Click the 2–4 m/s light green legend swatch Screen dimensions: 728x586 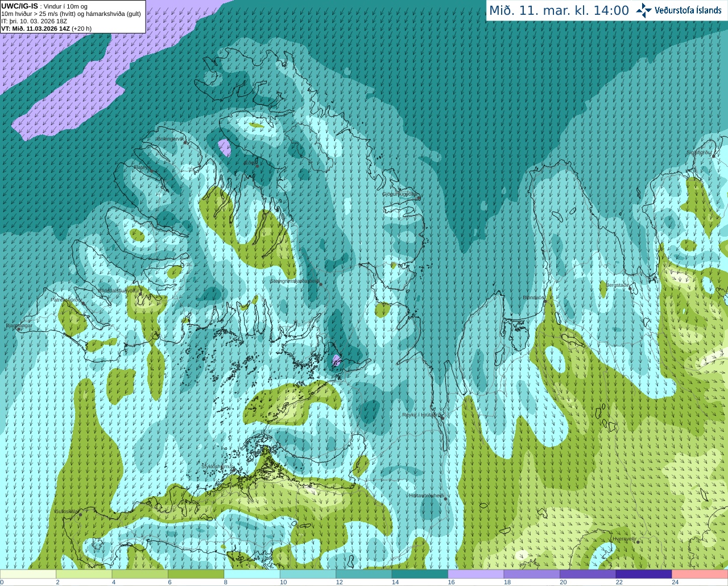tap(84, 574)
